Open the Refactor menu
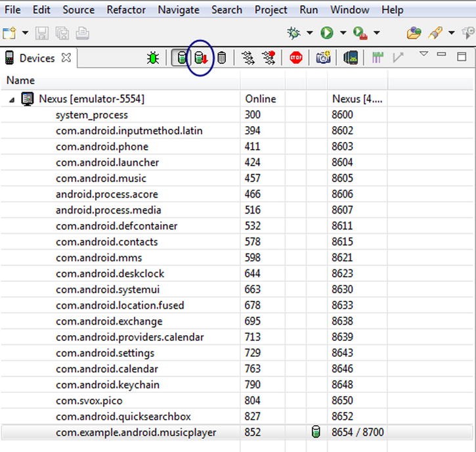The width and height of the screenshot is (476, 452). [126, 10]
